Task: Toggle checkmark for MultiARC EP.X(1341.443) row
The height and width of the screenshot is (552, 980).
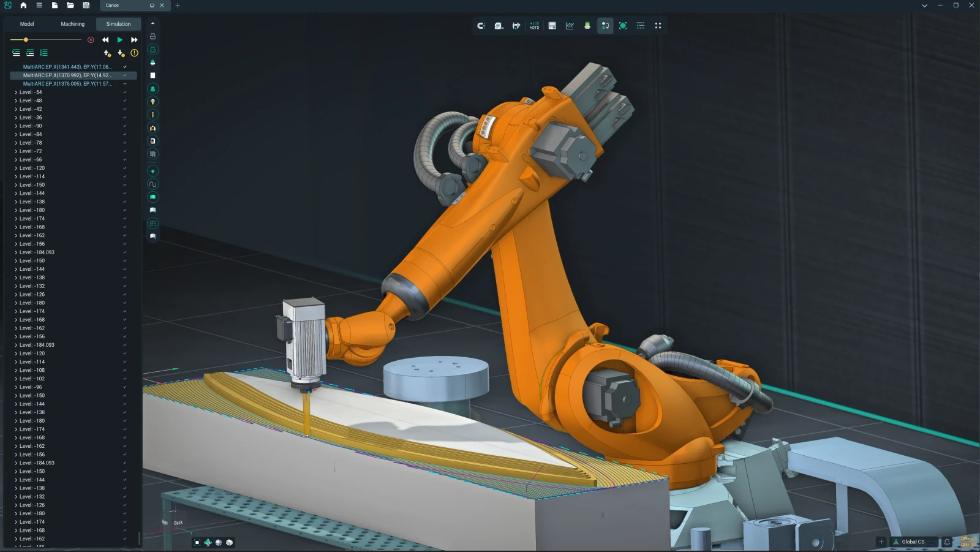Action: click(125, 67)
